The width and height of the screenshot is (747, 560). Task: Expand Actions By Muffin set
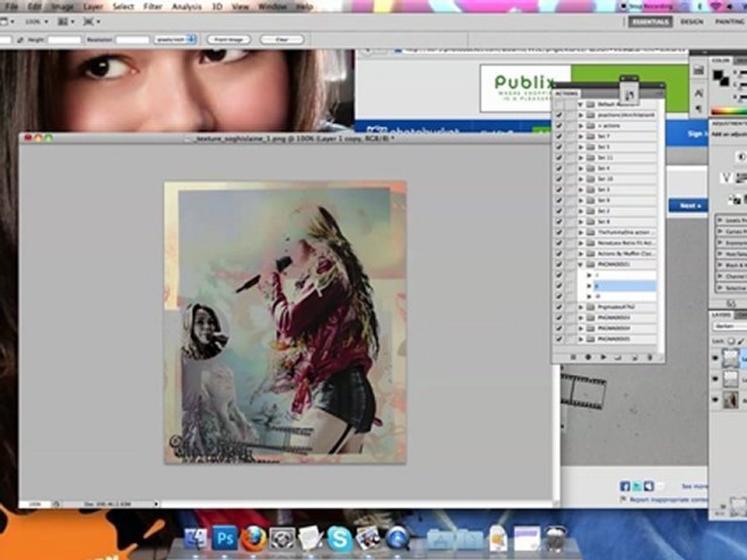point(580,254)
